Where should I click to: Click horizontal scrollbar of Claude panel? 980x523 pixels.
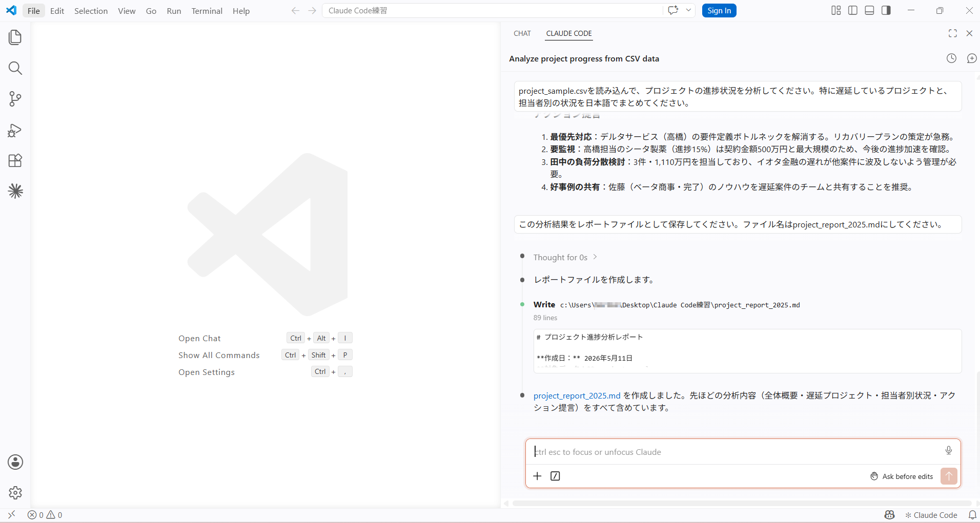[741, 504]
